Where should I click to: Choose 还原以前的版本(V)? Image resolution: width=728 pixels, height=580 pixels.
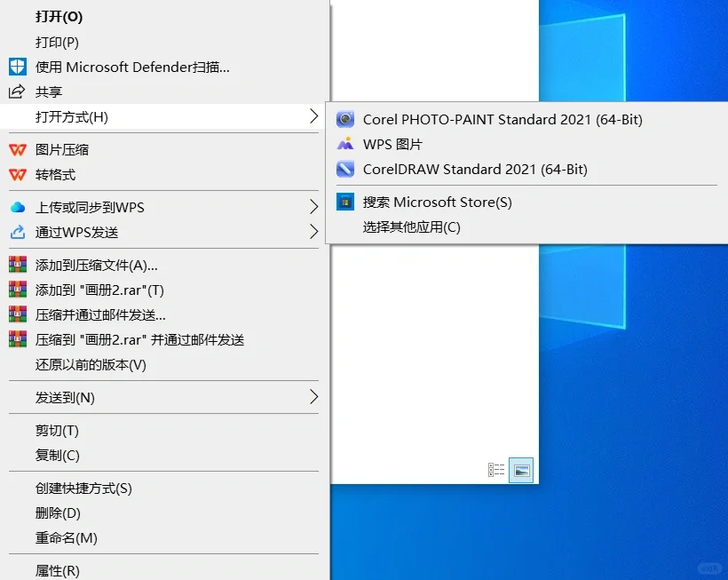(x=164, y=364)
